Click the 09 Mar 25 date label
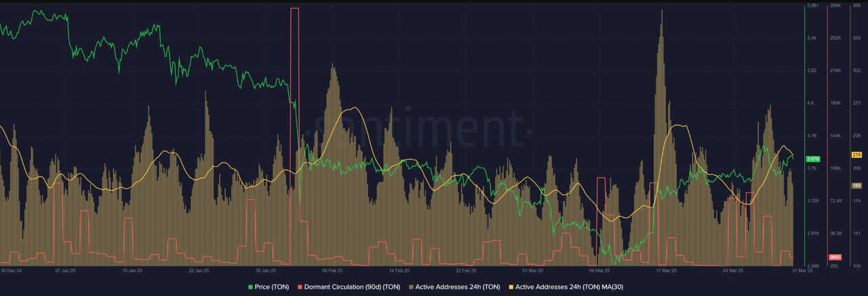The image size is (868, 296). [x=599, y=271]
